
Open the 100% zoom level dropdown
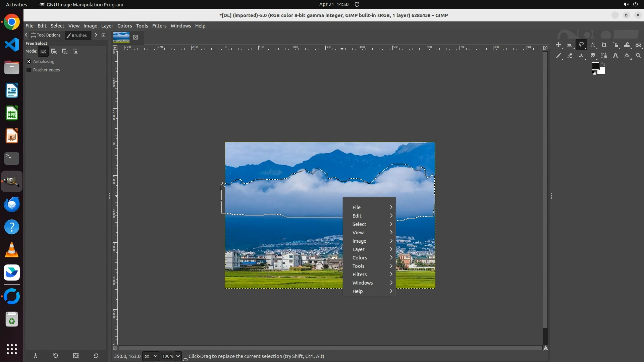pos(178,356)
